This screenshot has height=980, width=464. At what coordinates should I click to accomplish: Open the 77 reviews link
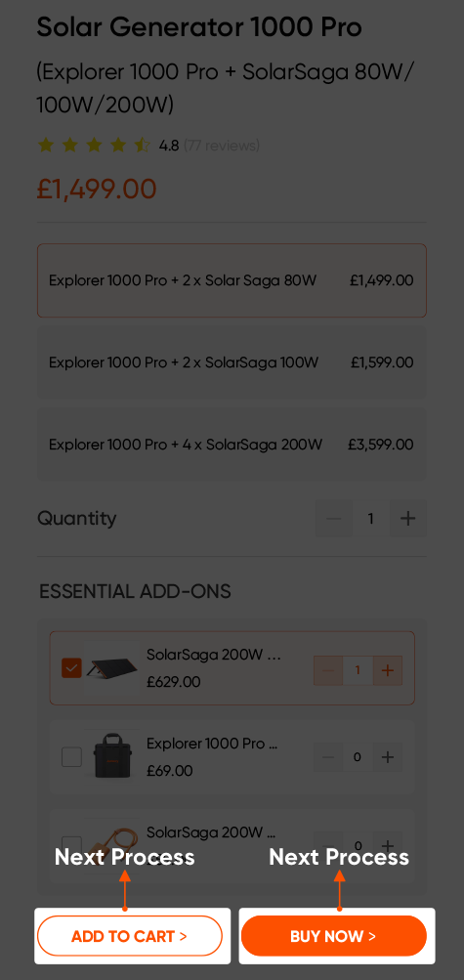(221, 146)
